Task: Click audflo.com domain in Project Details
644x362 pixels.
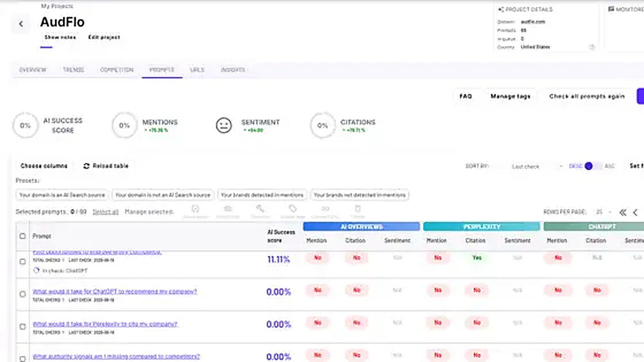Action: coord(533,22)
